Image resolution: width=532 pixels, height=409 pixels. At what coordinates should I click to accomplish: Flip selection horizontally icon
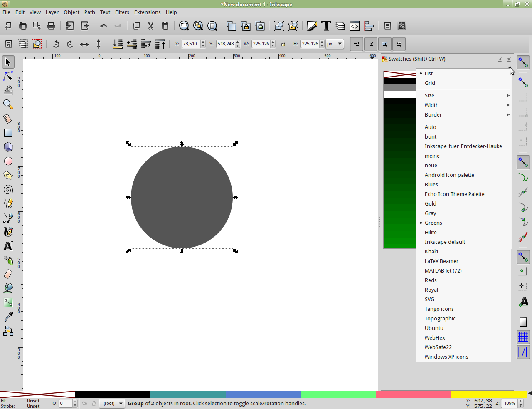pos(84,44)
